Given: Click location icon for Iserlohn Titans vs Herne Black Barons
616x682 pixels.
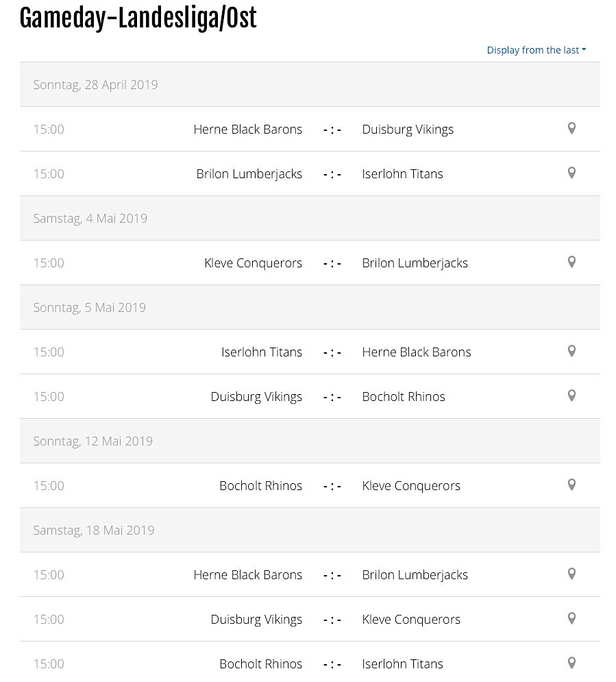Looking at the screenshot, I should coord(571,351).
